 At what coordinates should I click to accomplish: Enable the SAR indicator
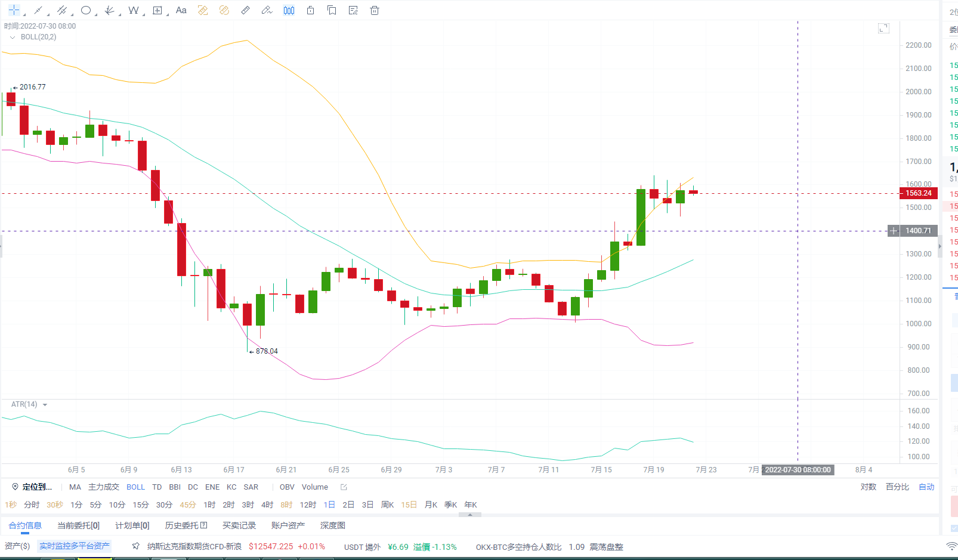coord(251,487)
